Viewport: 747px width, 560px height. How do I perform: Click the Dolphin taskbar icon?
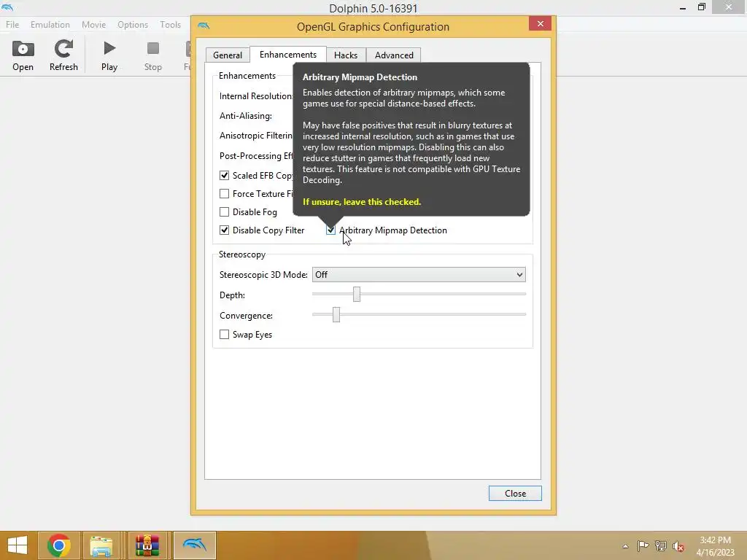194,545
